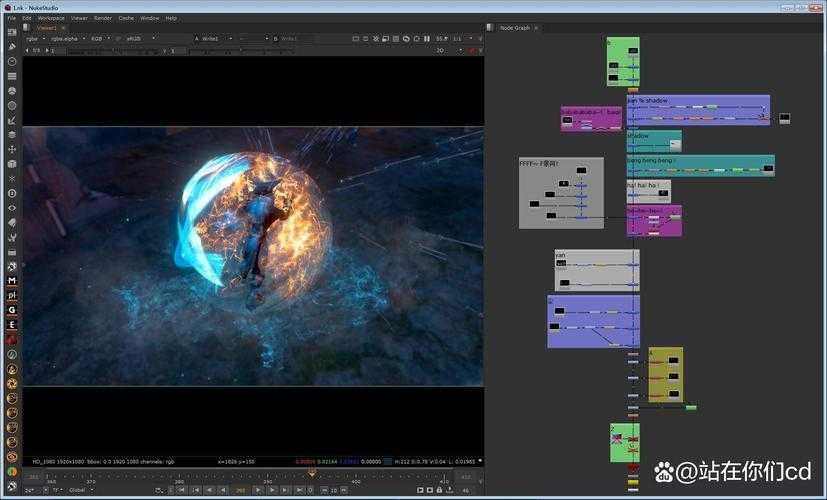Open the Particles nodes toolbar icon
The width and height of the screenshot is (827, 500).
coord(12,179)
